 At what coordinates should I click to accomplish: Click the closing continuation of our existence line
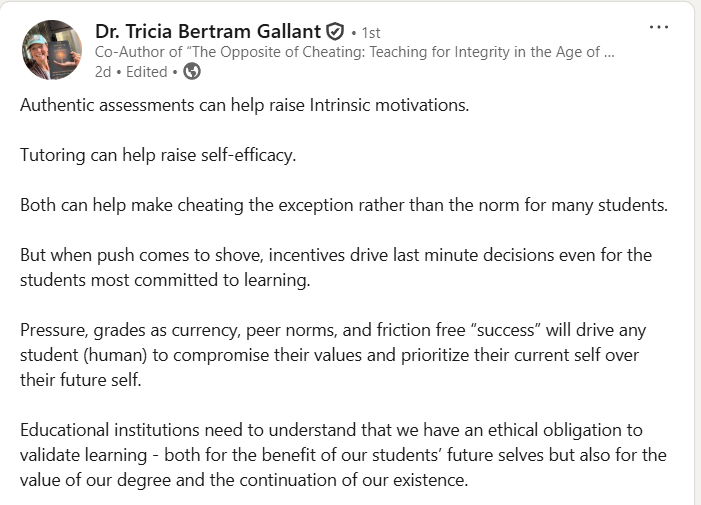coord(244,480)
